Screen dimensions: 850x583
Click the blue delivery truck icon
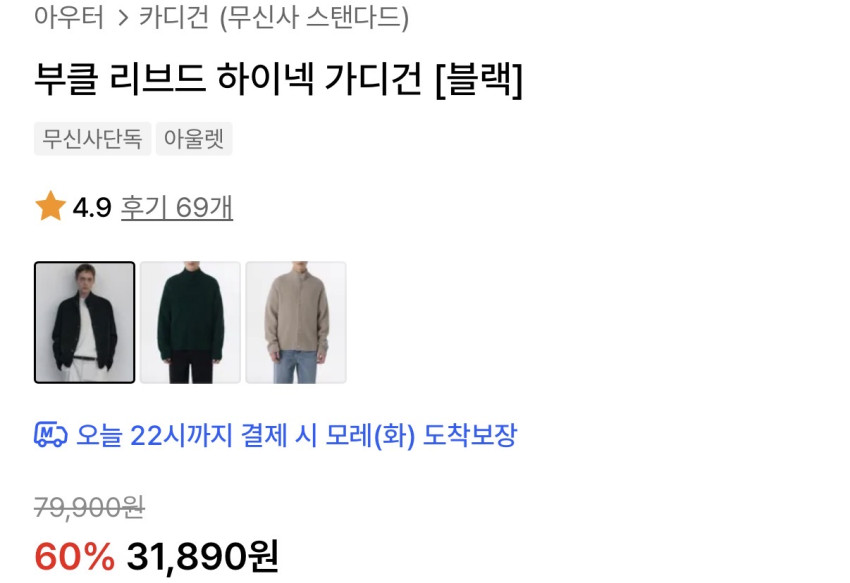click(x=51, y=435)
